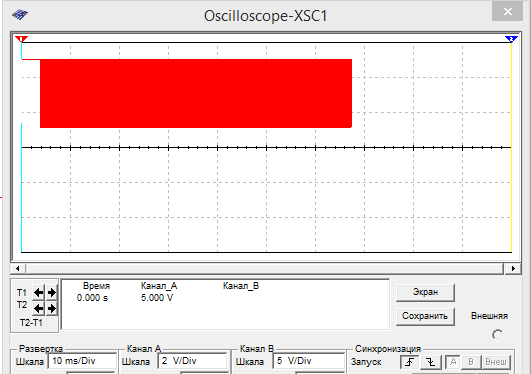Click the 5.000 V Канал_A reading
Viewport: 531px width, 374px height.
(157, 298)
